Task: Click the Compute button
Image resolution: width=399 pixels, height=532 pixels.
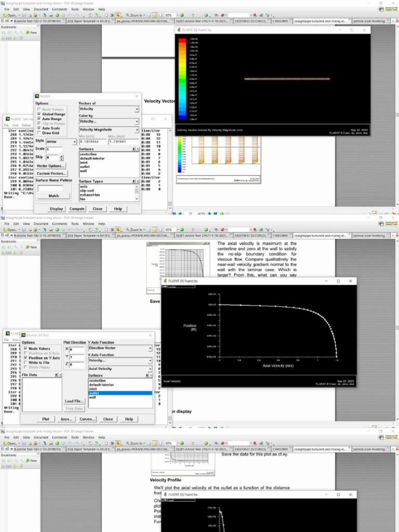Action: tap(77, 209)
